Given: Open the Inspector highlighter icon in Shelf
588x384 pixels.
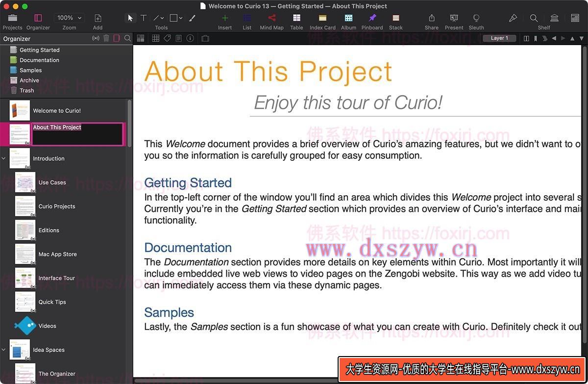Looking at the screenshot, I should coord(513,18).
